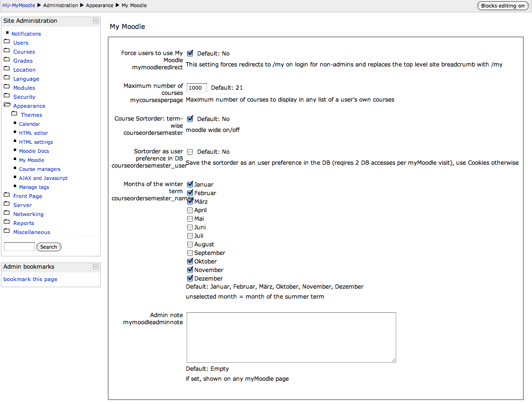This screenshot has height=404, width=532.
Task: Open the Server section link
Action: click(22, 205)
